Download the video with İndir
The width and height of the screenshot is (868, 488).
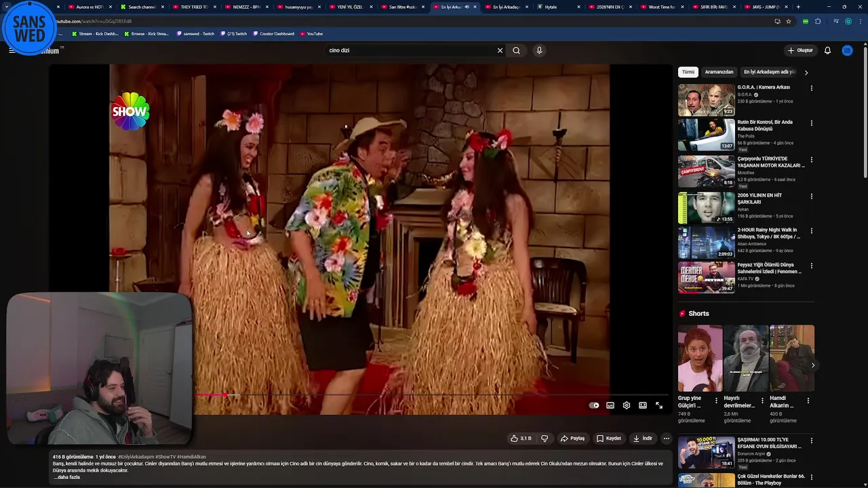[642, 439]
